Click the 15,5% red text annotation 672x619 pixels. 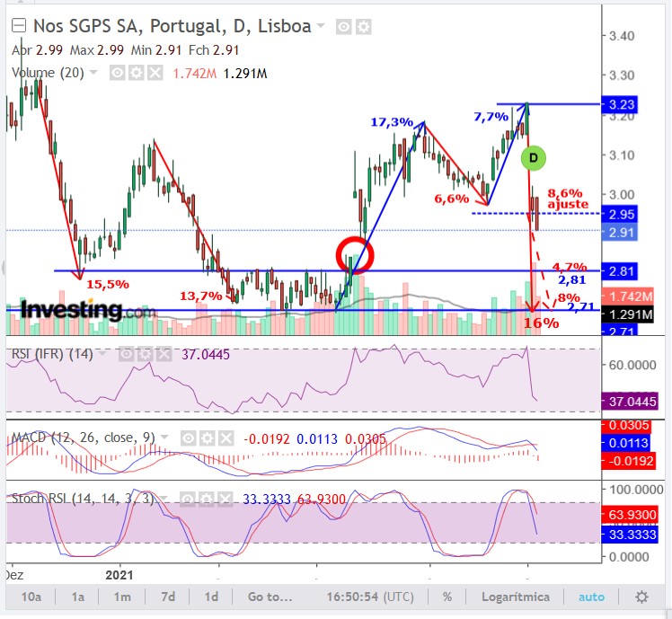(x=108, y=284)
